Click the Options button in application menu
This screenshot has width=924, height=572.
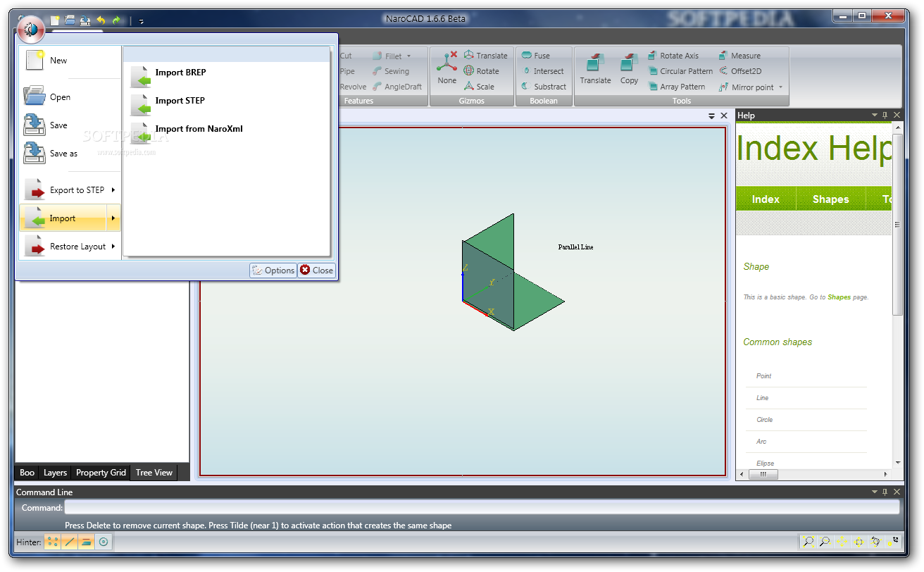(273, 270)
